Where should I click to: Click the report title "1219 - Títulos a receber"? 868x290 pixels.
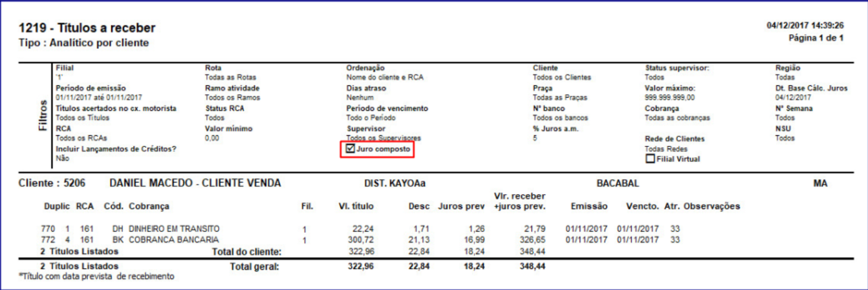tap(87, 28)
